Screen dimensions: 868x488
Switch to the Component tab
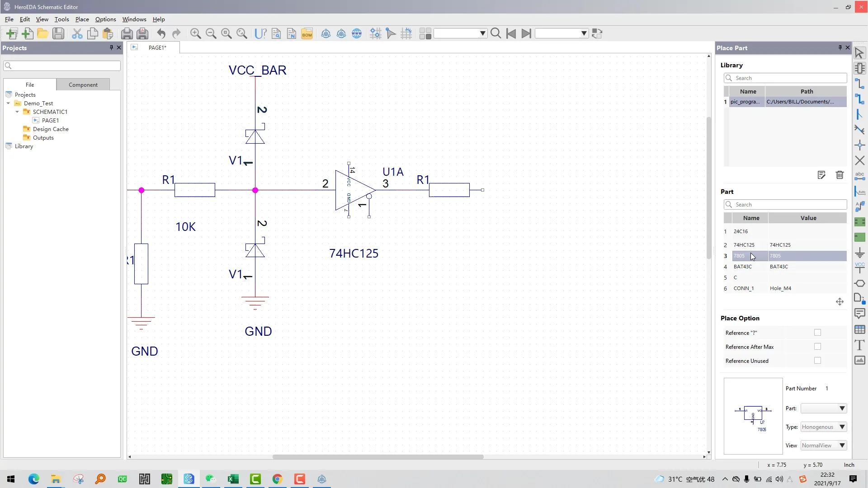(83, 85)
